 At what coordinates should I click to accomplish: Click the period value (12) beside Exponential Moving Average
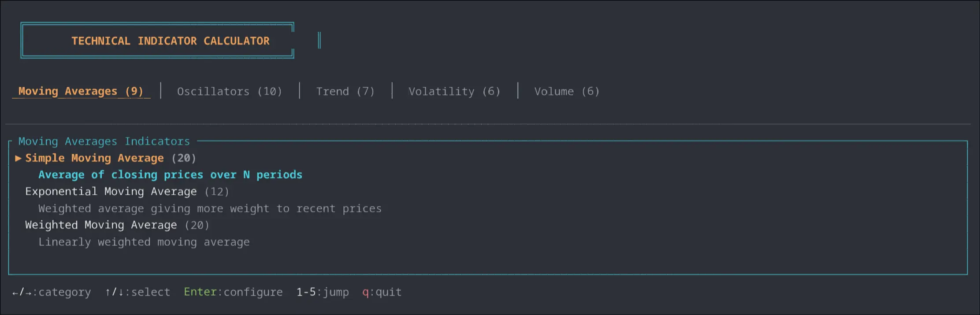pos(217,191)
